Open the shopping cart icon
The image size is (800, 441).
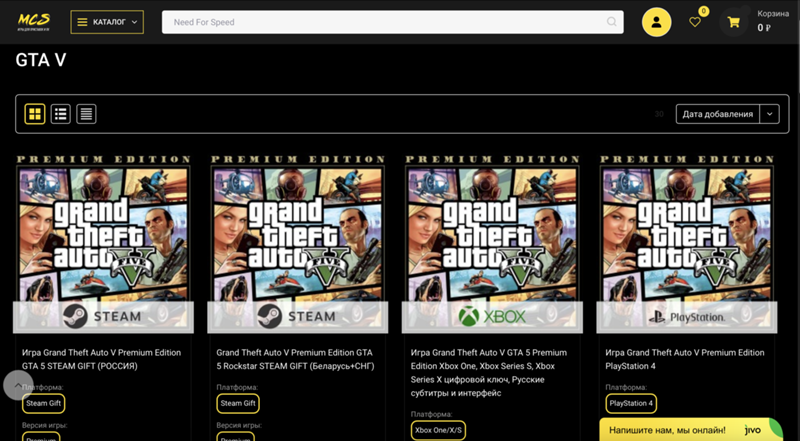pyautogui.click(x=734, y=22)
